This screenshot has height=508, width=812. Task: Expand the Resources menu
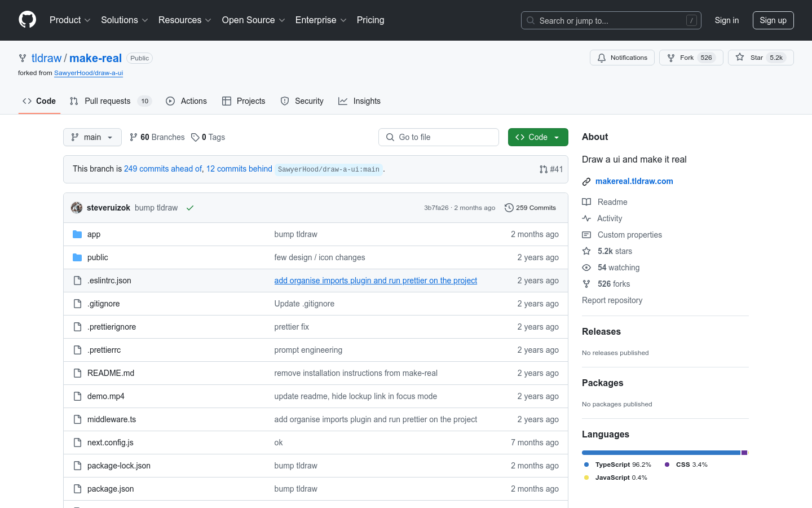pyautogui.click(x=184, y=20)
